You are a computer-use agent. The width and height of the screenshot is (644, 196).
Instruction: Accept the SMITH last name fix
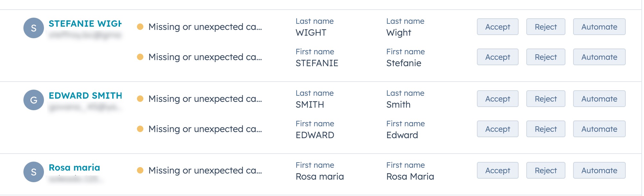click(497, 99)
